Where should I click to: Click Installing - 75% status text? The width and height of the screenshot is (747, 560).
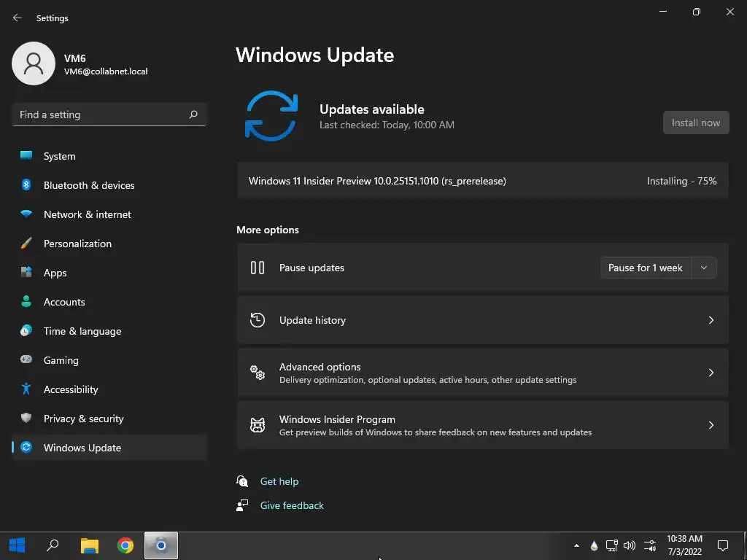(681, 181)
